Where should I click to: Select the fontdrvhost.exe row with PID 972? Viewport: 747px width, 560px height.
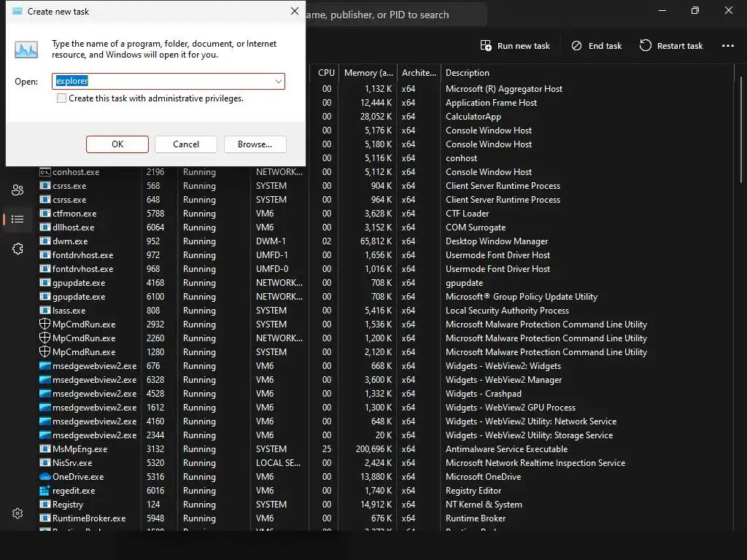tap(386, 255)
